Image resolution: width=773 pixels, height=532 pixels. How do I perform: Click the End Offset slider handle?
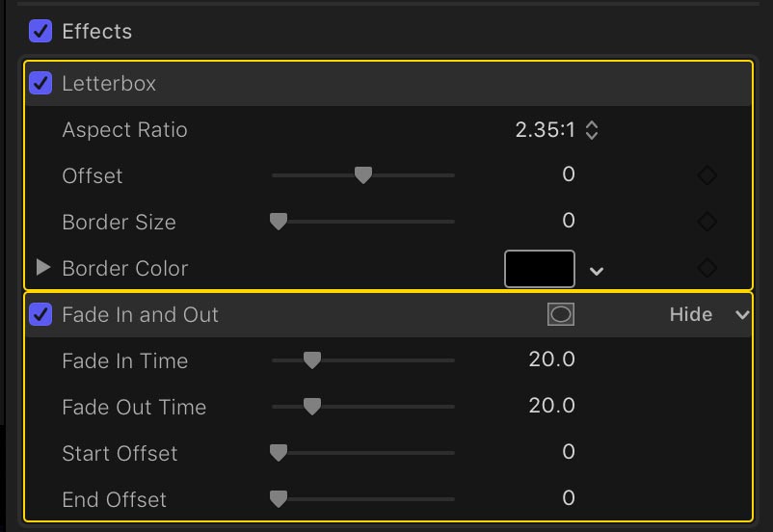[279, 499]
